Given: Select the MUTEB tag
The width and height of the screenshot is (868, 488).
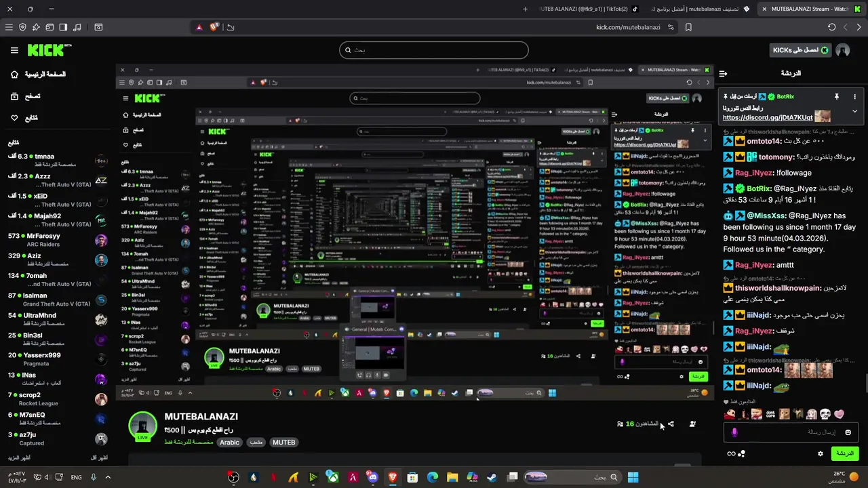Looking at the screenshot, I should [x=283, y=443].
